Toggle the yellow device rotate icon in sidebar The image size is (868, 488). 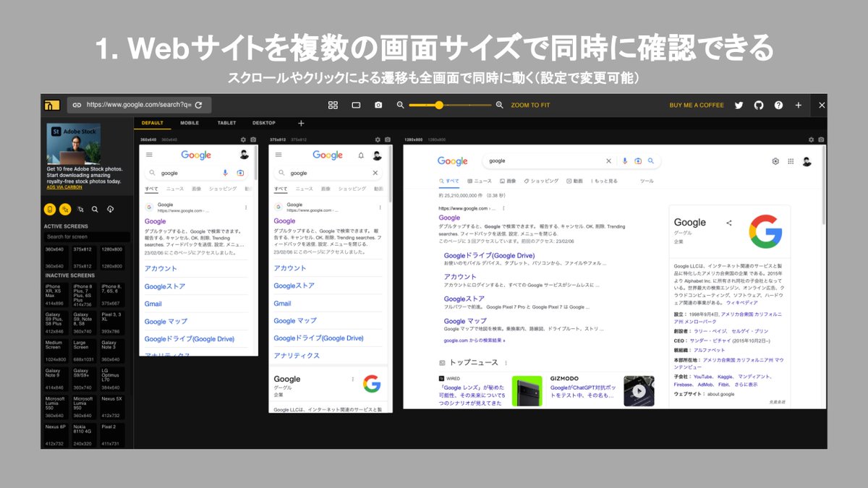pos(50,209)
